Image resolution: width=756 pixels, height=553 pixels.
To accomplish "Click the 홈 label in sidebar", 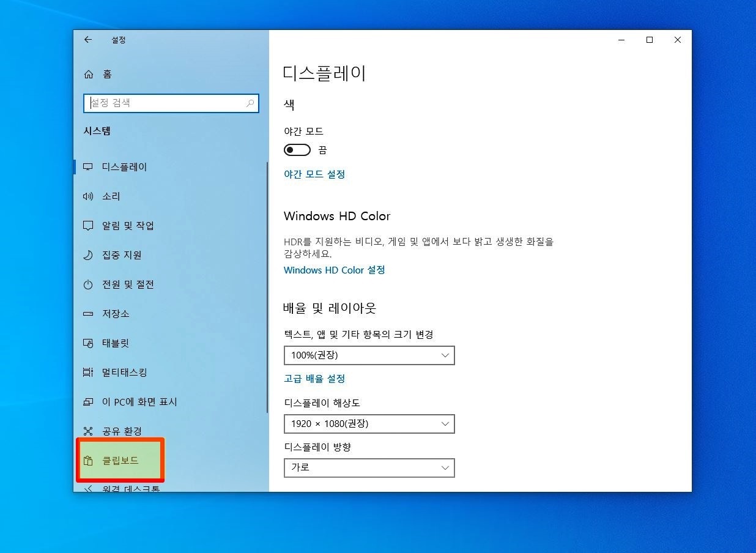I will point(107,74).
